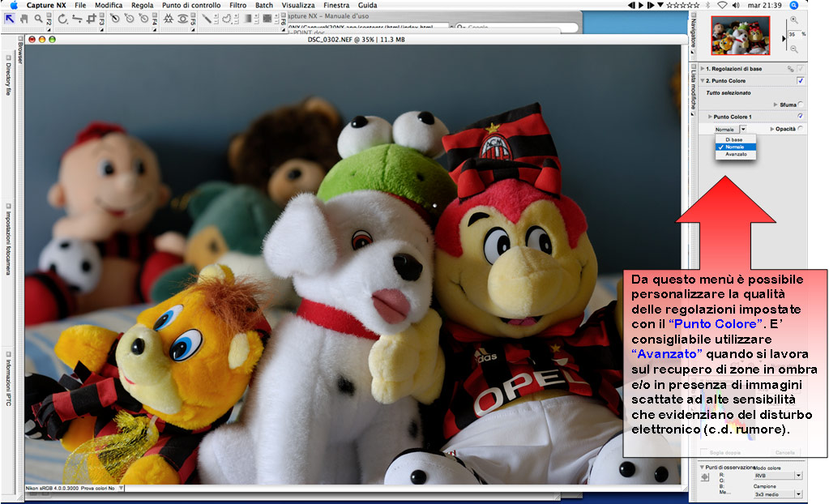829x504 pixels.
Task: Select the Hand pan tool
Action: tap(24, 19)
